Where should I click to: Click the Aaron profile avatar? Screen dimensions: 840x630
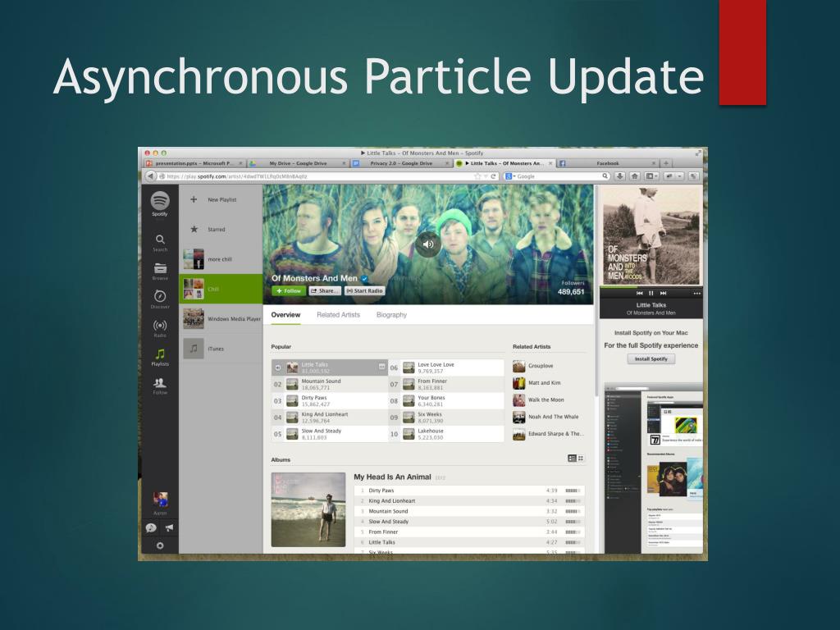pos(160,500)
